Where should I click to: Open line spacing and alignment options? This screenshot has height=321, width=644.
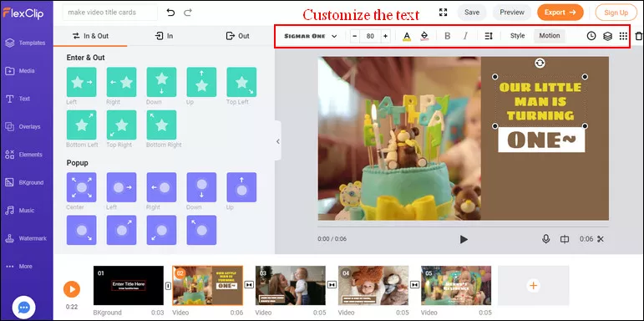tap(489, 36)
